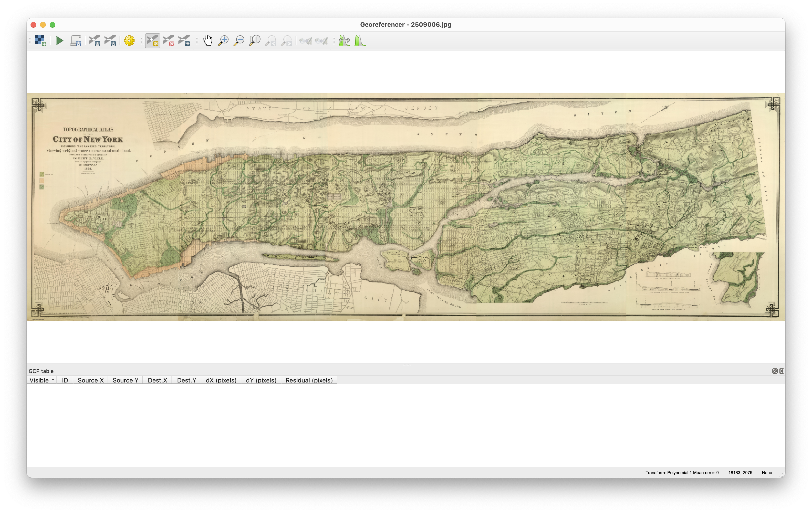Start georeferencing with the green play button
Viewport: 812px width, 513px height.
59,41
